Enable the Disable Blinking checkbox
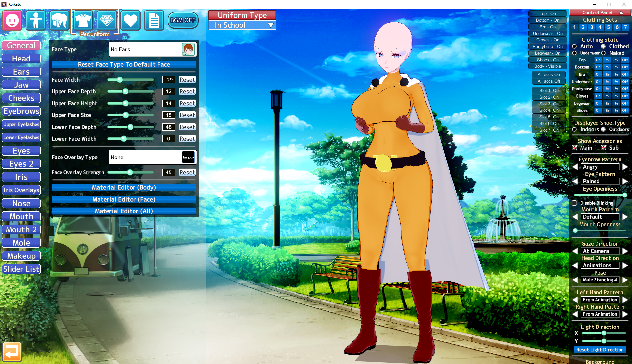The height and width of the screenshot is (364, 632). [574, 203]
